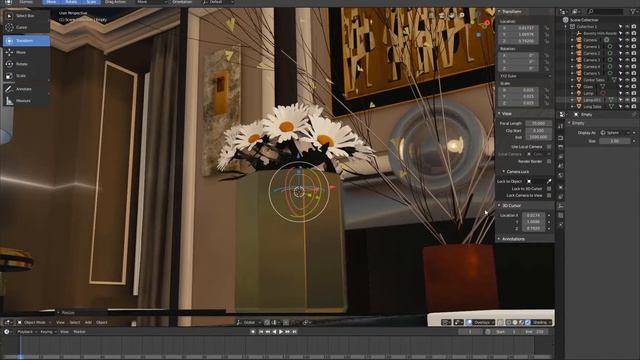Select the Move tool

(26, 52)
